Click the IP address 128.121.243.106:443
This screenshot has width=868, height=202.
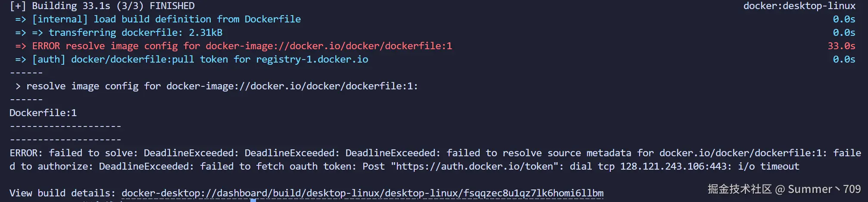coord(675,166)
